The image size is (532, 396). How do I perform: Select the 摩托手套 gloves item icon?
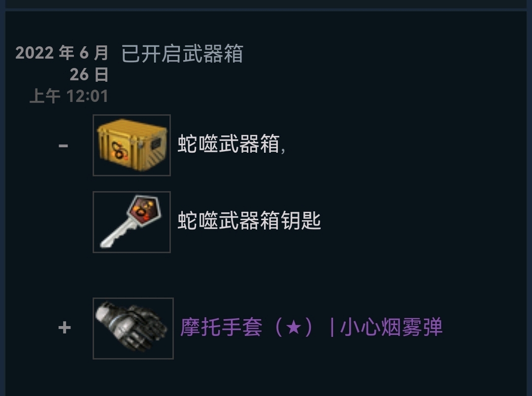tap(133, 328)
